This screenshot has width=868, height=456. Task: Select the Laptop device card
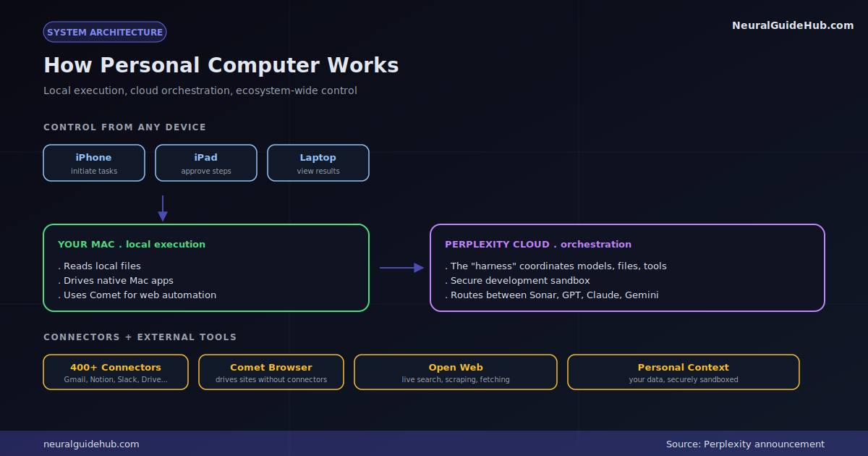pyautogui.click(x=318, y=163)
